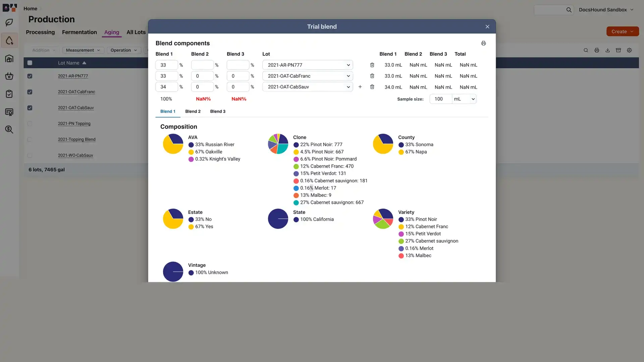Switch to Blend 3 tab in Trial blend
The width and height of the screenshot is (644, 362).
tap(218, 111)
